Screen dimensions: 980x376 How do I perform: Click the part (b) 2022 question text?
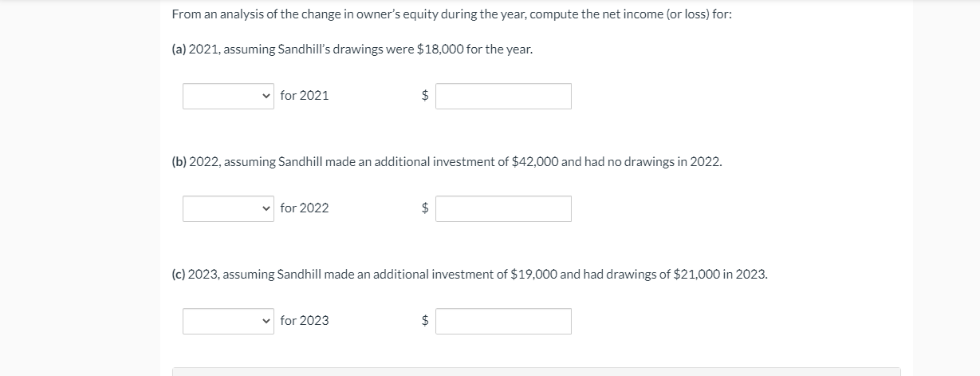pos(447,162)
